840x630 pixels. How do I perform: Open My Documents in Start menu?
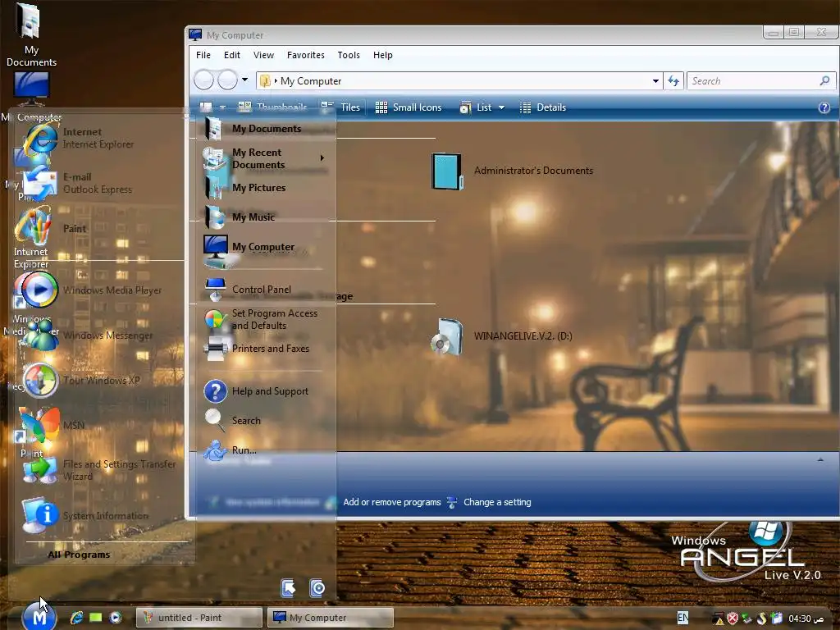253,129
